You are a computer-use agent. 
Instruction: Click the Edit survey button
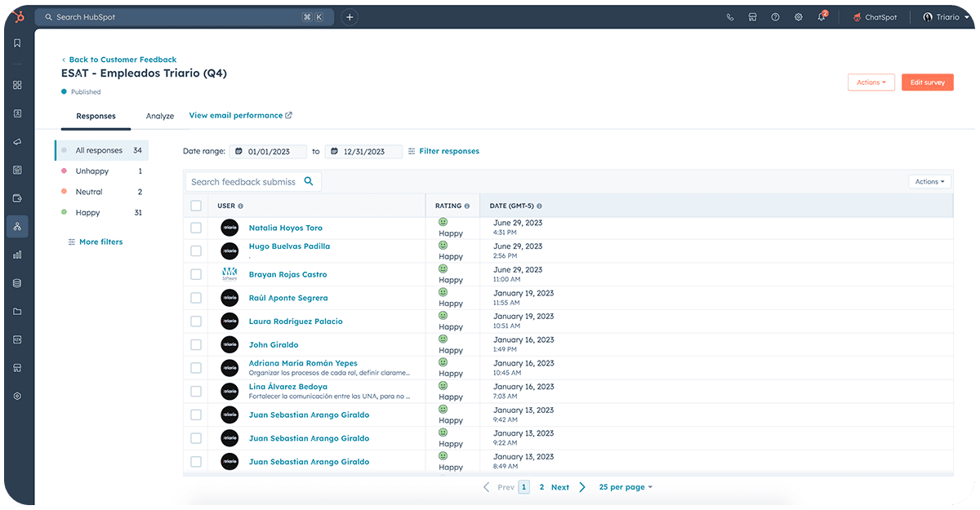928,82
